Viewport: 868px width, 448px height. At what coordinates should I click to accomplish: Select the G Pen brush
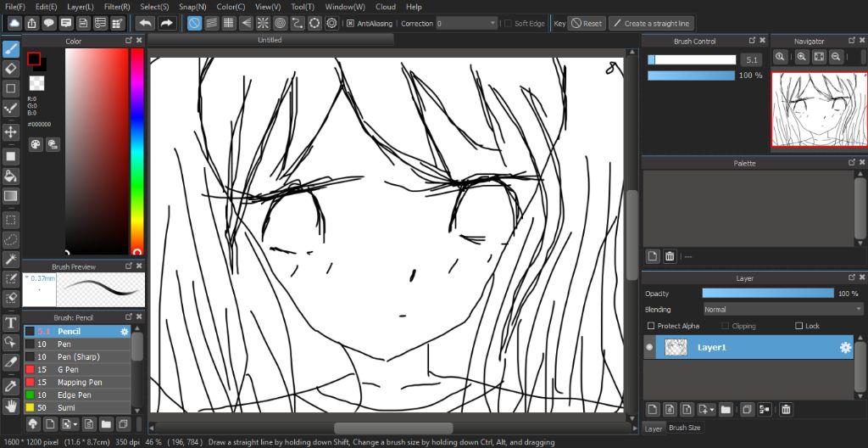(x=77, y=370)
